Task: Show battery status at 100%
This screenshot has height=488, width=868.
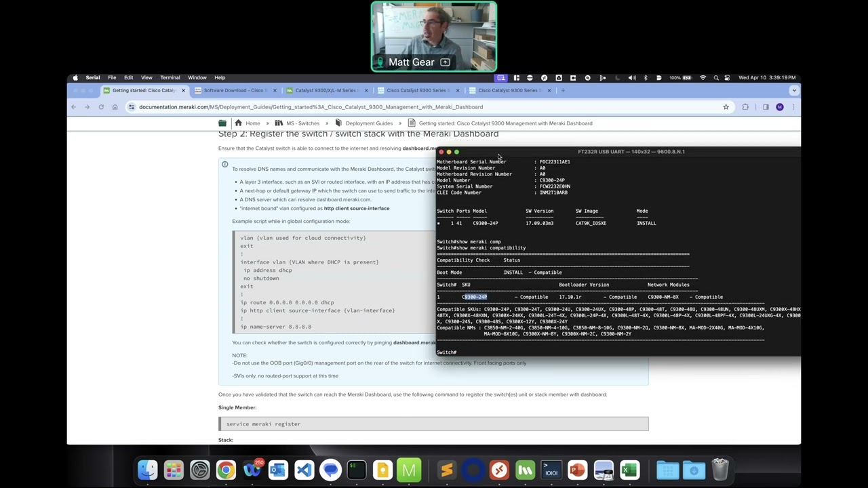Action: pos(680,78)
